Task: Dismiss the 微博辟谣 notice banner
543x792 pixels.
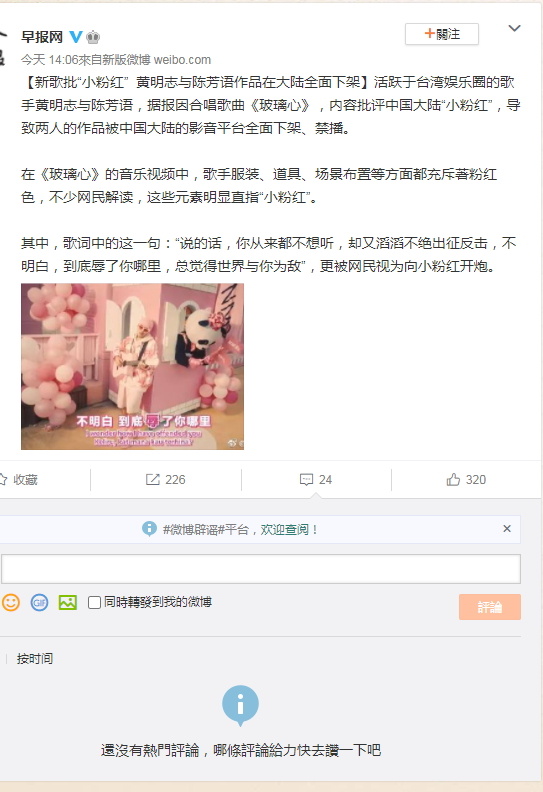Action: [x=507, y=529]
